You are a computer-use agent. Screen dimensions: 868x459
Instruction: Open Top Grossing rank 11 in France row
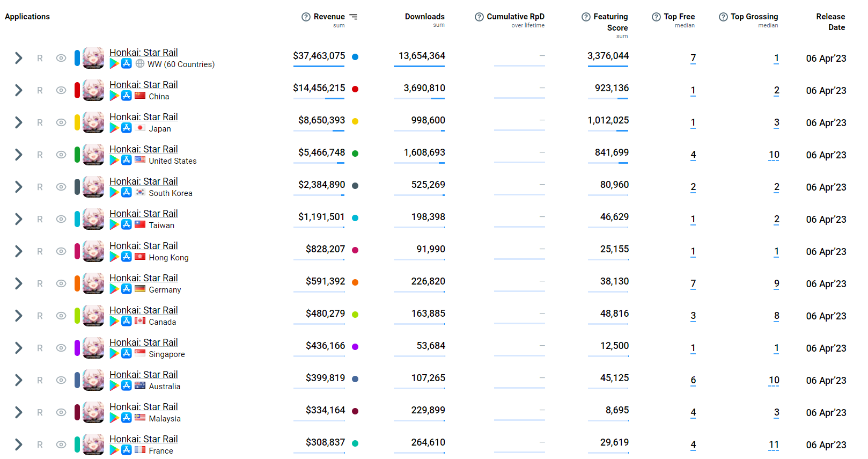coord(774,445)
